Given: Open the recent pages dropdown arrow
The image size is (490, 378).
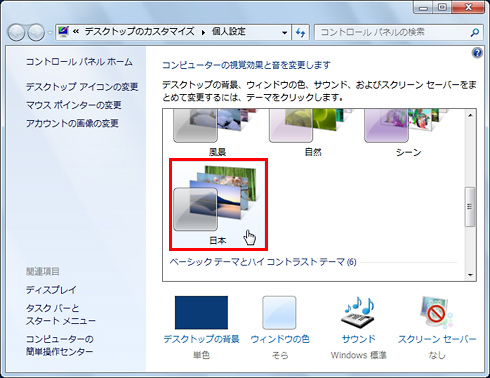Looking at the screenshot, I should pyautogui.click(x=50, y=33).
